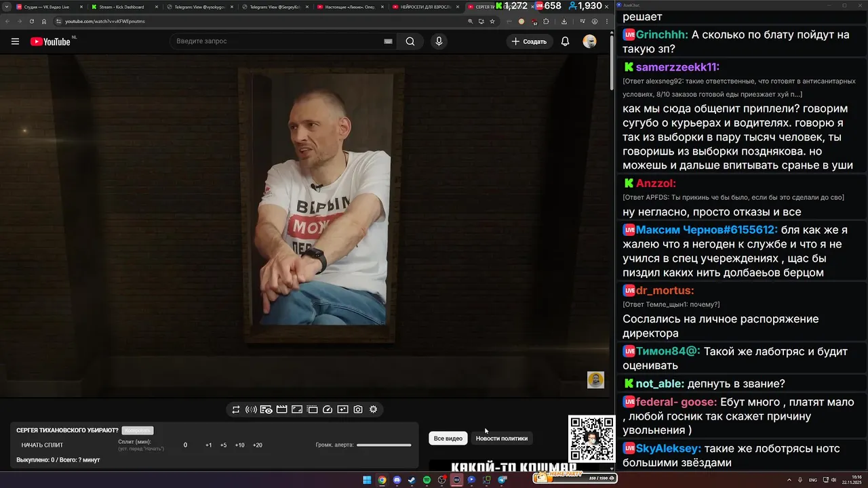The width and height of the screenshot is (868, 488).
Task: Click the YouTube search magnifier button
Action: click(410, 41)
